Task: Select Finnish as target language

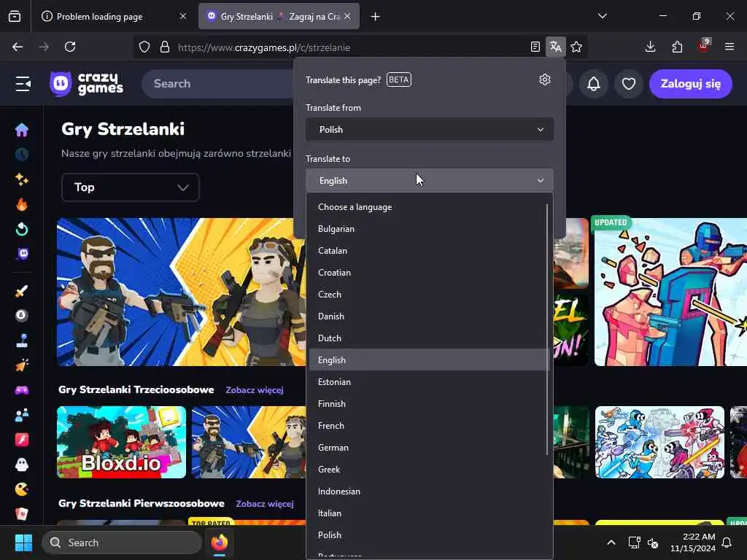Action: pos(427,404)
